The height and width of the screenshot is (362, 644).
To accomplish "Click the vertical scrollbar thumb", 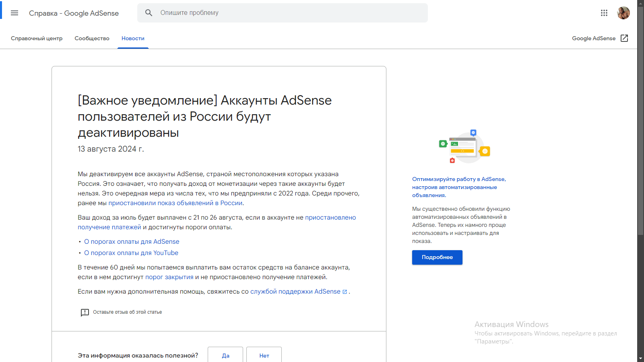I will click(x=640, y=121).
